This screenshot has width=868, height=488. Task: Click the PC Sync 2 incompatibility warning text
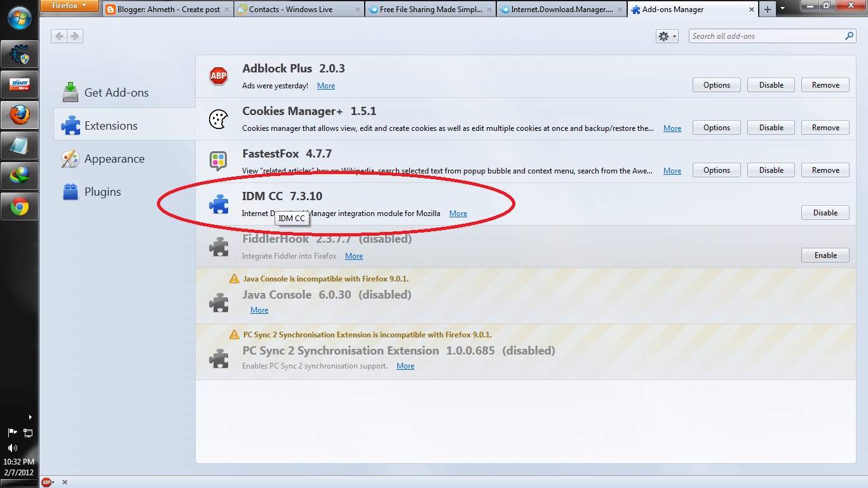[x=367, y=335]
